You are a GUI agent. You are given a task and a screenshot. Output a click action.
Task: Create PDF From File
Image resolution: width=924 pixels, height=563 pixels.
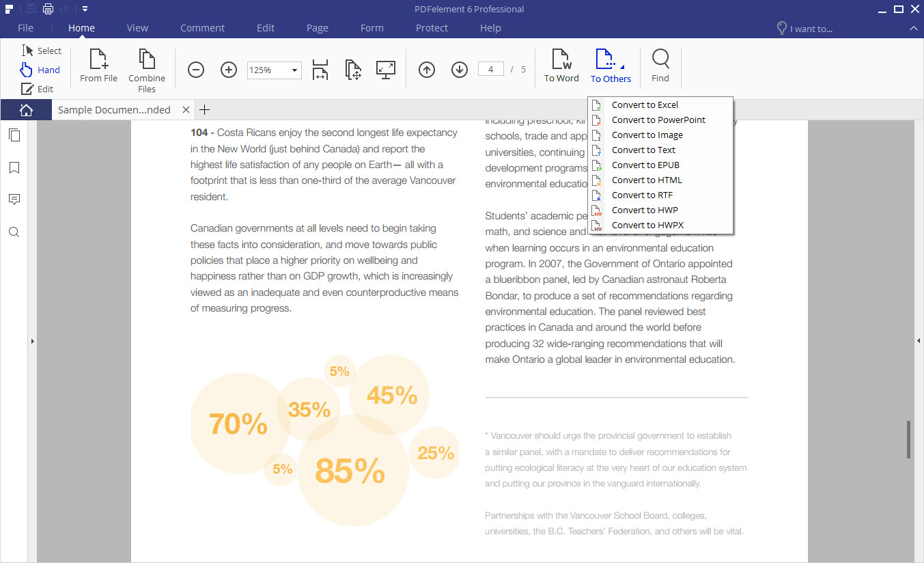coord(98,66)
